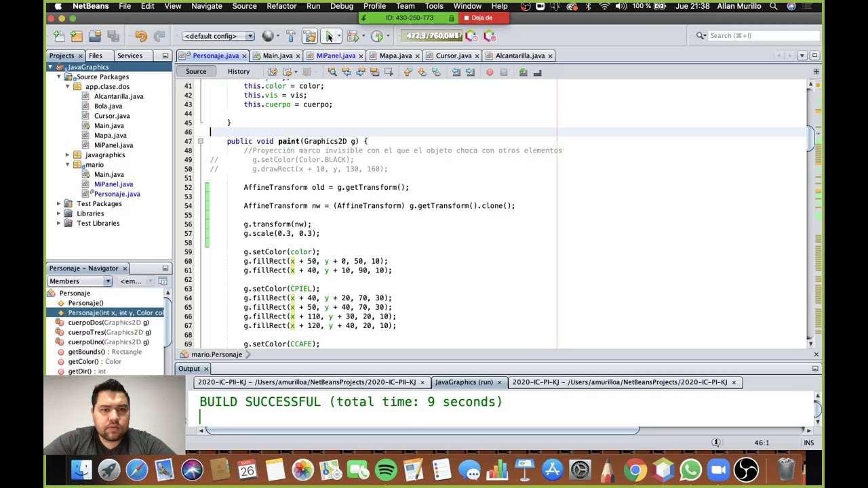Switch to the Services tab

point(130,56)
